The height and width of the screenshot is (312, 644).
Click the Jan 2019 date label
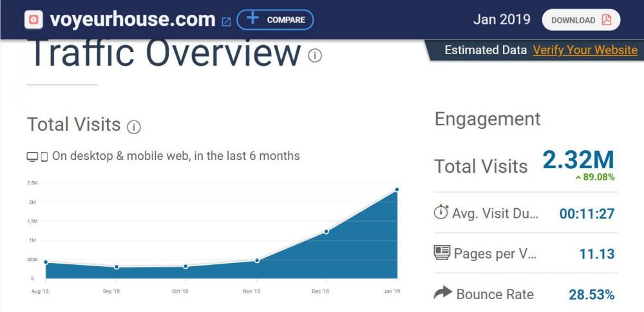(x=502, y=19)
